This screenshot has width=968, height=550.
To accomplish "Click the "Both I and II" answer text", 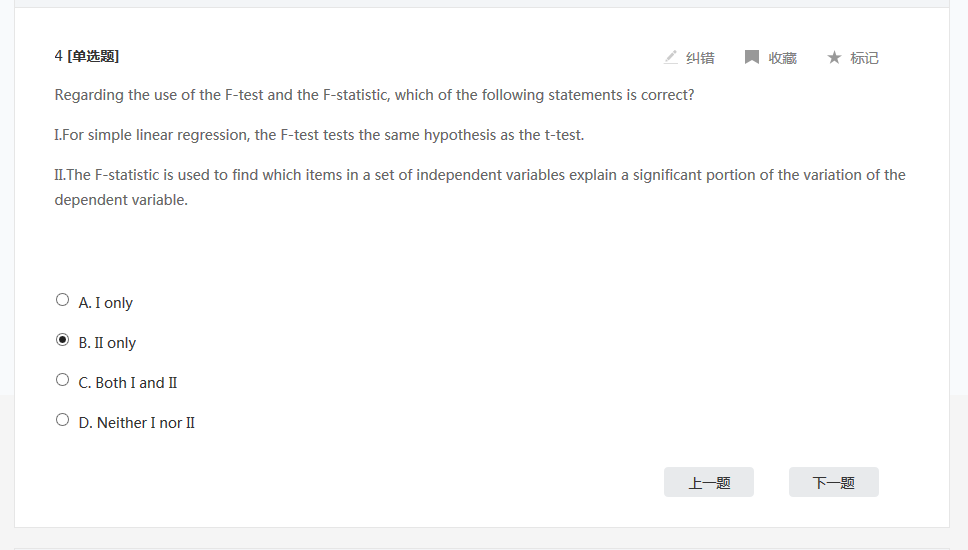I will pos(128,383).
